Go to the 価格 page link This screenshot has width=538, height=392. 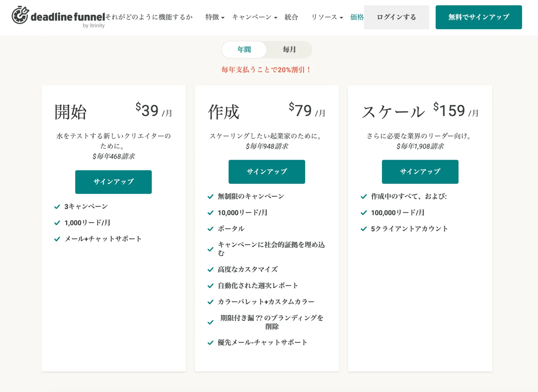pos(357,17)
